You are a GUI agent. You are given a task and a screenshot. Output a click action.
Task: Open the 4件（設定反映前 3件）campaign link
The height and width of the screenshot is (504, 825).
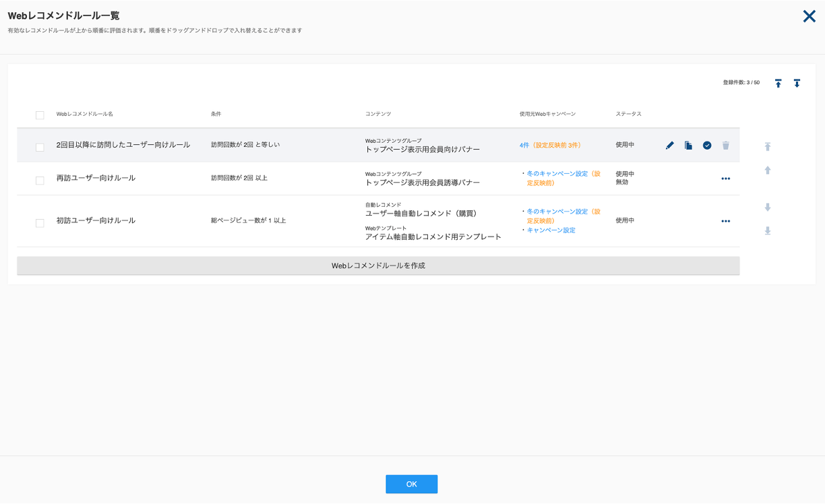[550, 145]
